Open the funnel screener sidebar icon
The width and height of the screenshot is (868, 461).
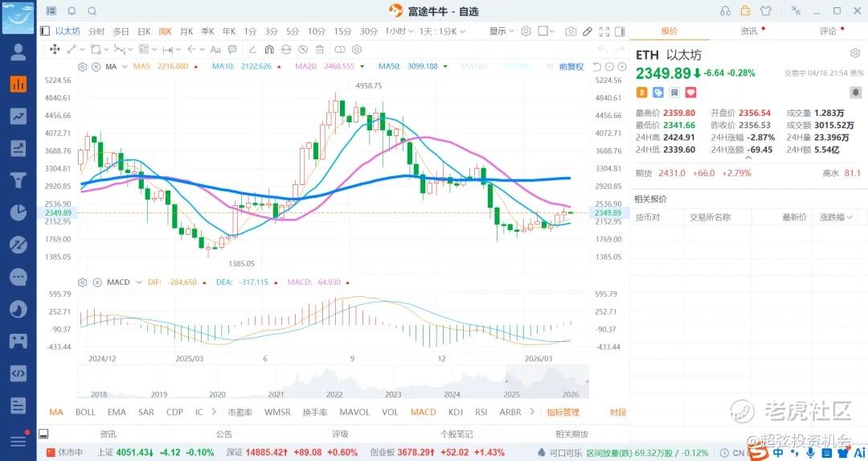point(18,180)
